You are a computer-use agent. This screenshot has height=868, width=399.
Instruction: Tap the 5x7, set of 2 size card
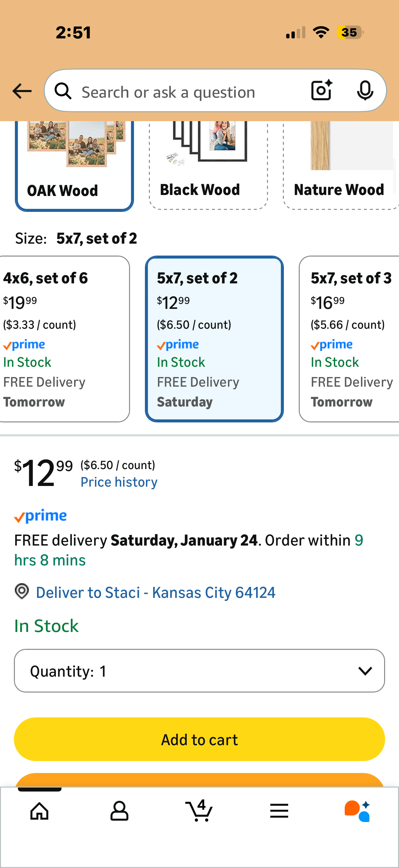tap(214, 339)
